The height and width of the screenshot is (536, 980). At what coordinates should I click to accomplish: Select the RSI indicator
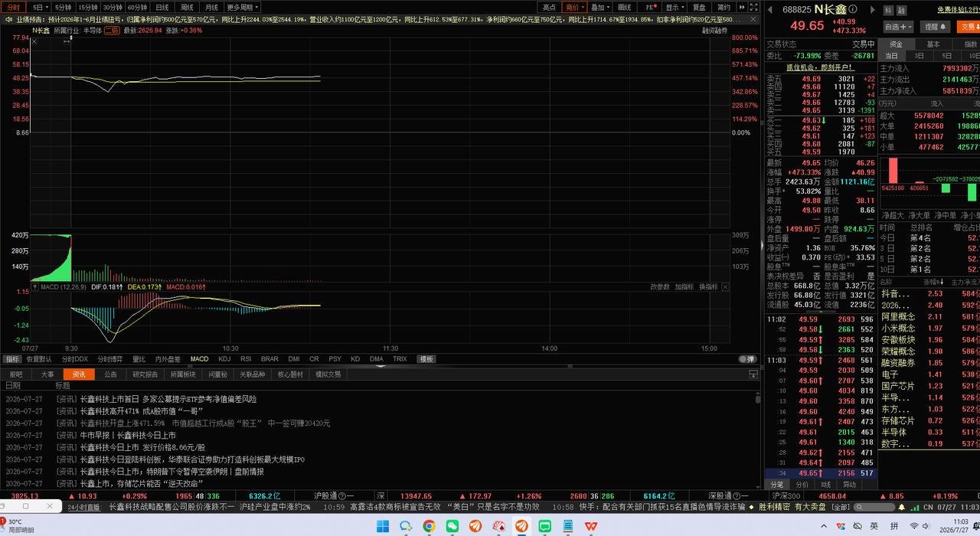247,359
